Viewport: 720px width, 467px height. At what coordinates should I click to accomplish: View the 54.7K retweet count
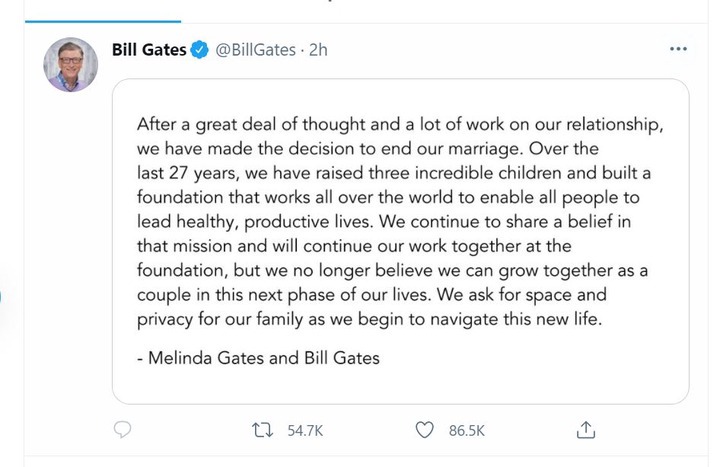tap(305, 431)
